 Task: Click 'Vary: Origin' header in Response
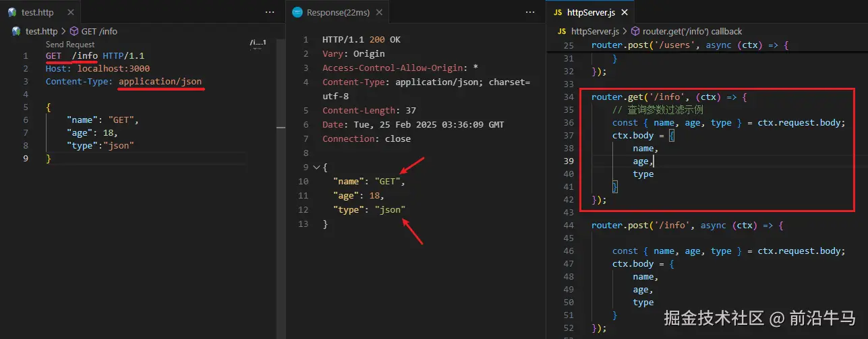click(x=353, y=54)
